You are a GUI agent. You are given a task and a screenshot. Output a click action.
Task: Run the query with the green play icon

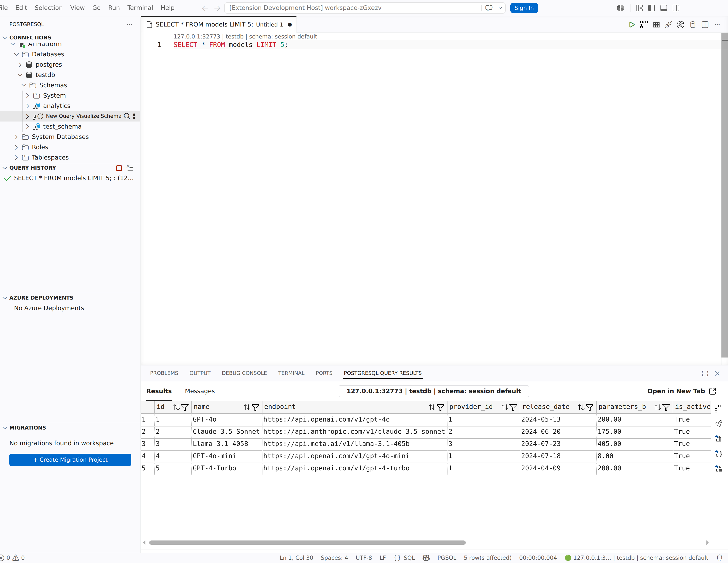632,25
